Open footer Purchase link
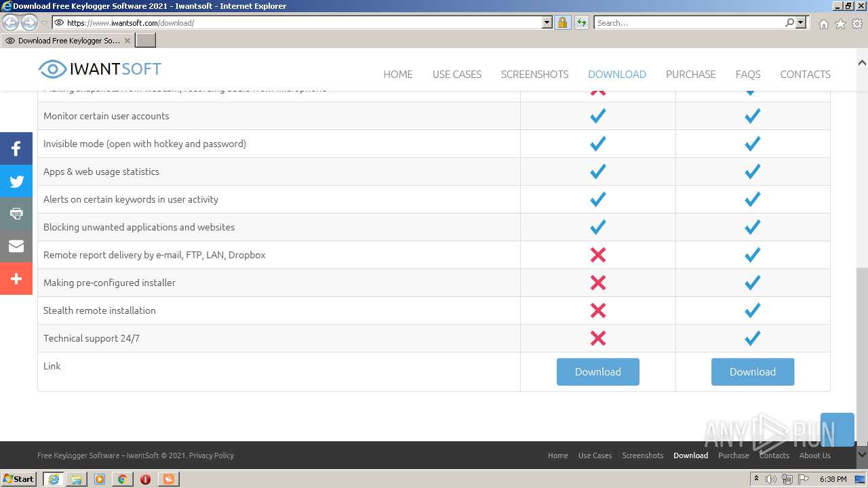The height and width of the screenshot is (488, 868). (x=734, y=455)
